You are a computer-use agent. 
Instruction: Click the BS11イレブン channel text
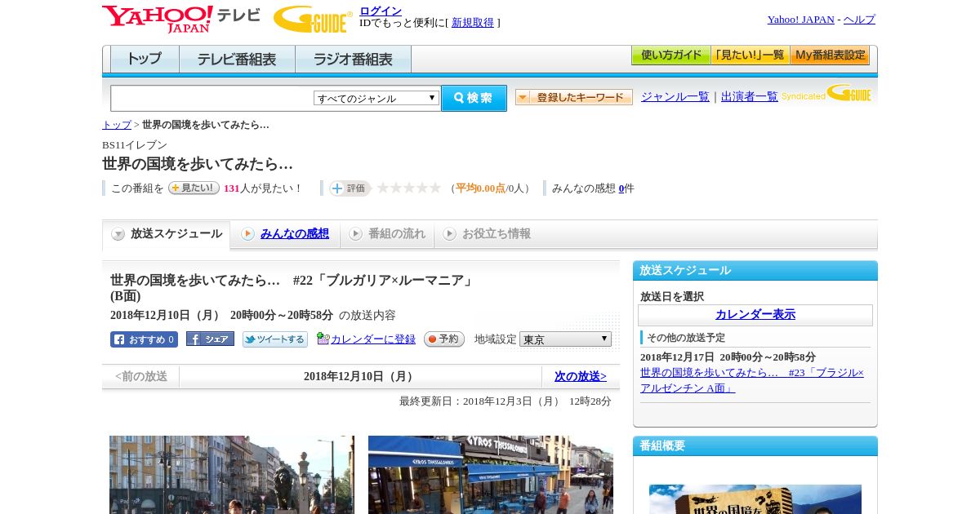tap(135, 145)
